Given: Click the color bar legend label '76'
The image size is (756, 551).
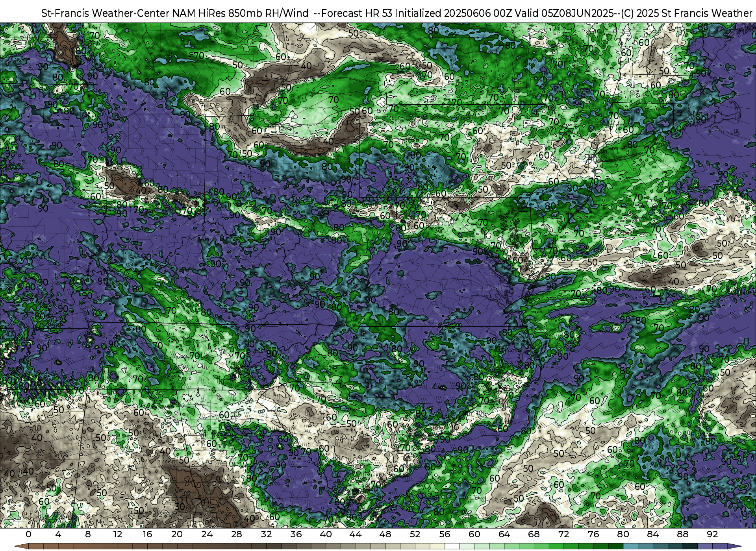Looking at the screenshot, I should coord(593,534).
